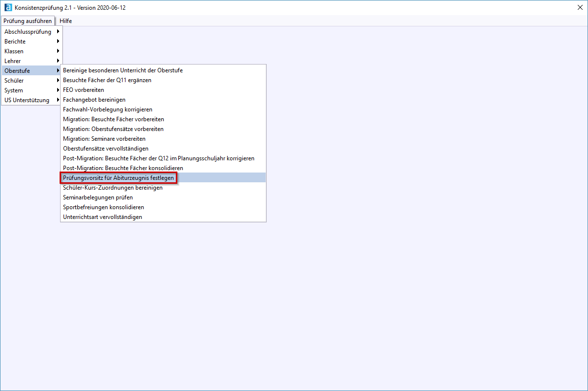Image resolution: width=588 pixels, height=391 pixels.
Task: Choose Migration: Seminare vorbereiten
Action: coord(163,139)
